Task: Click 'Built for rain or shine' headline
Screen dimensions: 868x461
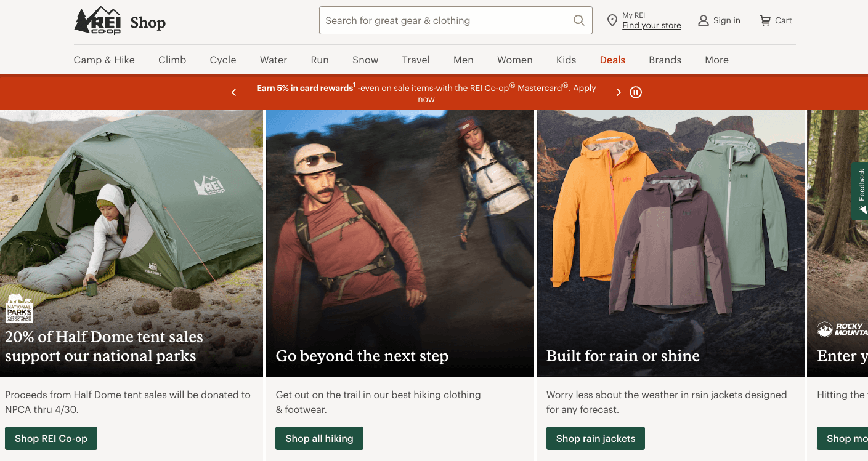Action: coord(623,356)
